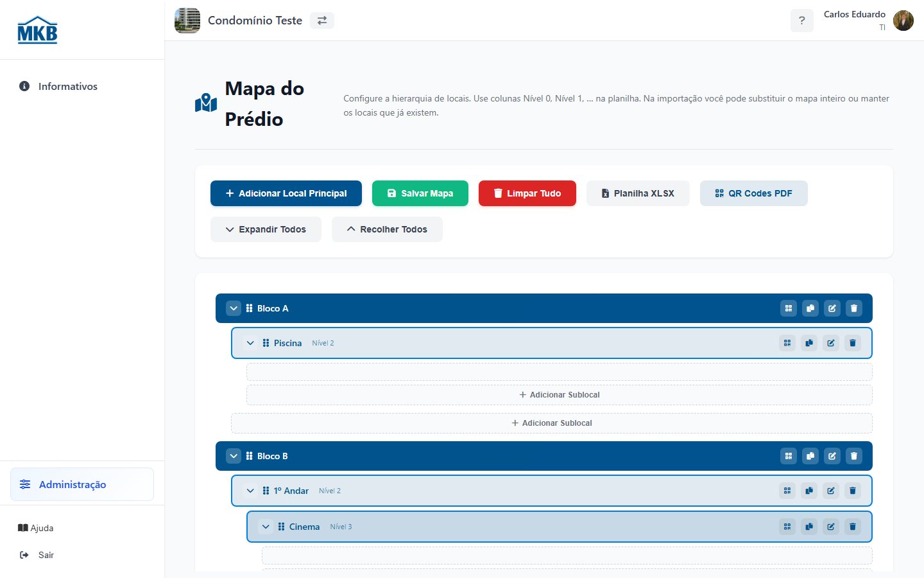924x578 pixels.
Task: Generate the QR Codes PDF
Action: [754, 193]
